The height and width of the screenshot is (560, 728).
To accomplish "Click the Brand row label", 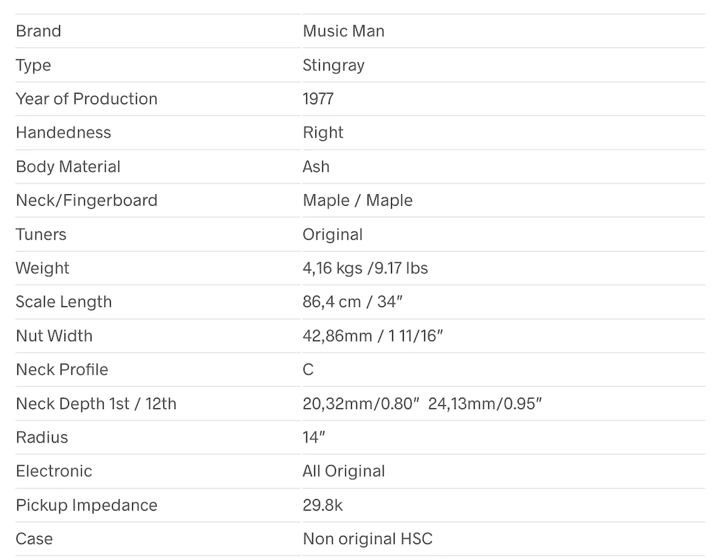I will [39, 31].
